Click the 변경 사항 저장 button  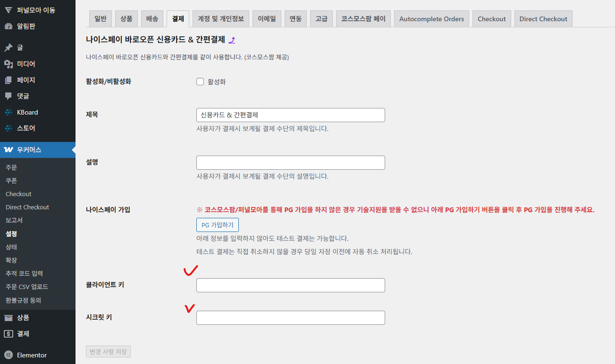coord(108,352)
